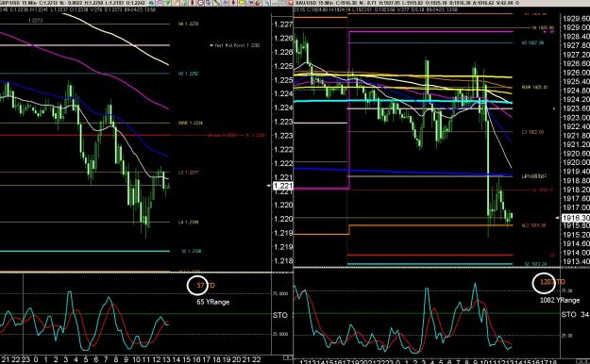This screenshot has width=590, height=364.
Task: Click the highlighted 1.221 current price marker
Action: point(282,186)
